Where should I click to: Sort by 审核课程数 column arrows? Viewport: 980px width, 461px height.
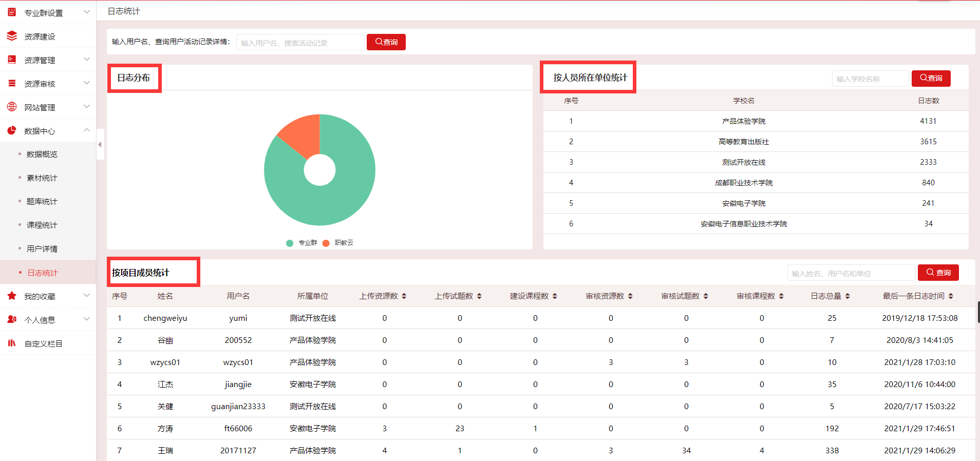[781, 296]
